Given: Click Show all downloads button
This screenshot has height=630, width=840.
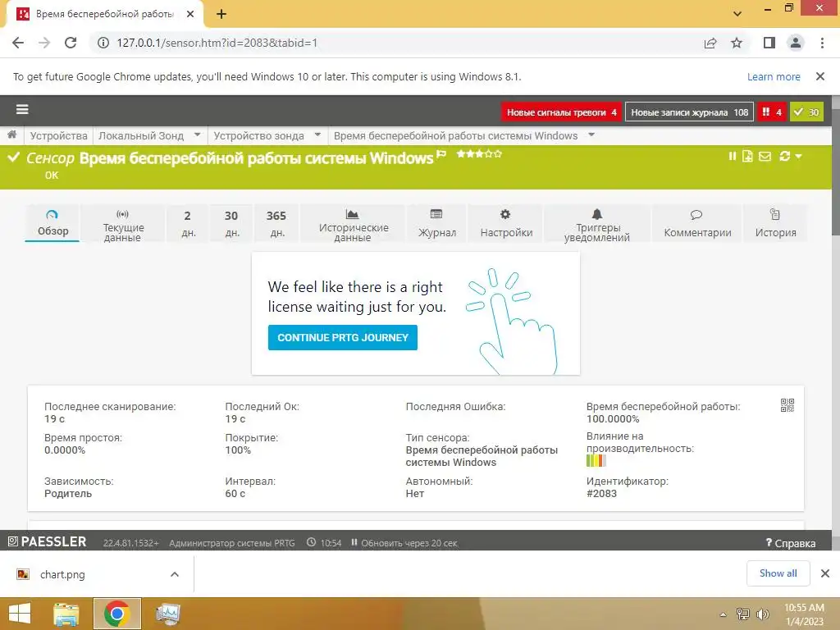Looking at the screenshot, I should pyautogui.click(x=778, y=573).
